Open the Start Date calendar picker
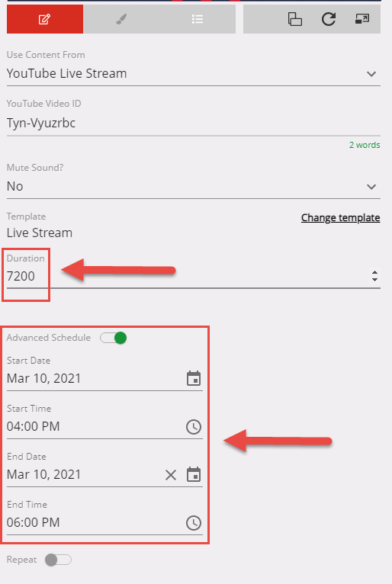The height and width of the screenshot is (584, 392). click(194, 378)
